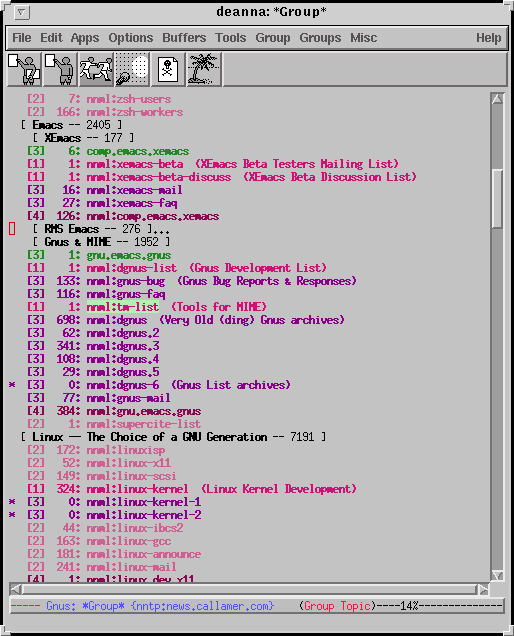Collapse the Gnus & MIME -- 1952 topic
This screenshot has width=514, height=636.
click(101, 242)
